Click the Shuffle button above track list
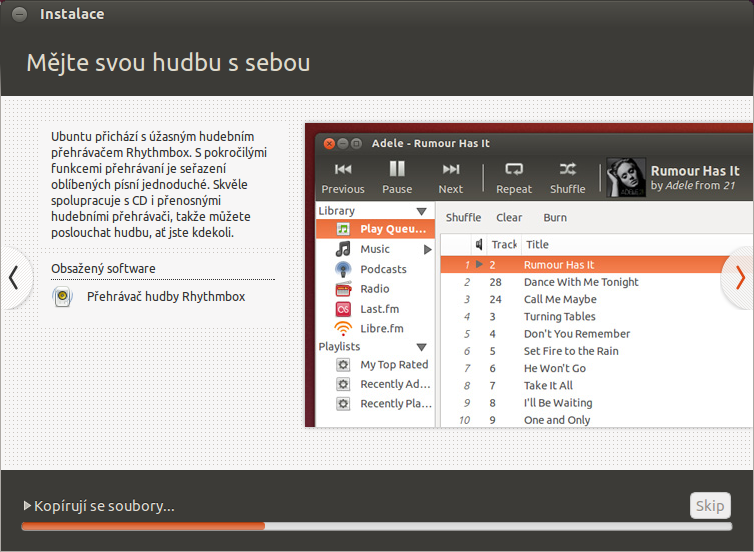Viewport: 754px width, 552px height. [463, 217]
